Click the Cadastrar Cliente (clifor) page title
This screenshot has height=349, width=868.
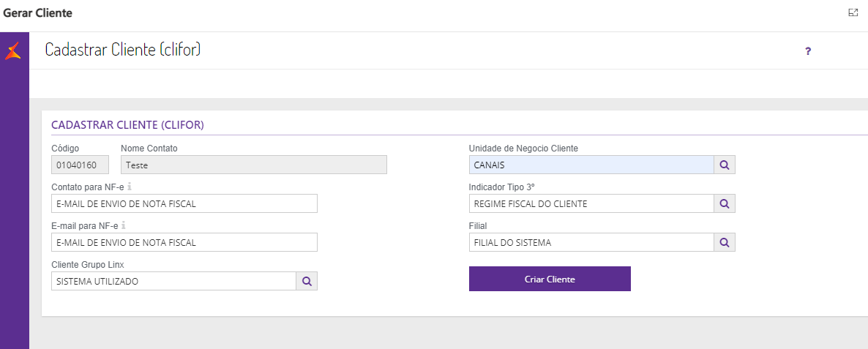(123, 49)
